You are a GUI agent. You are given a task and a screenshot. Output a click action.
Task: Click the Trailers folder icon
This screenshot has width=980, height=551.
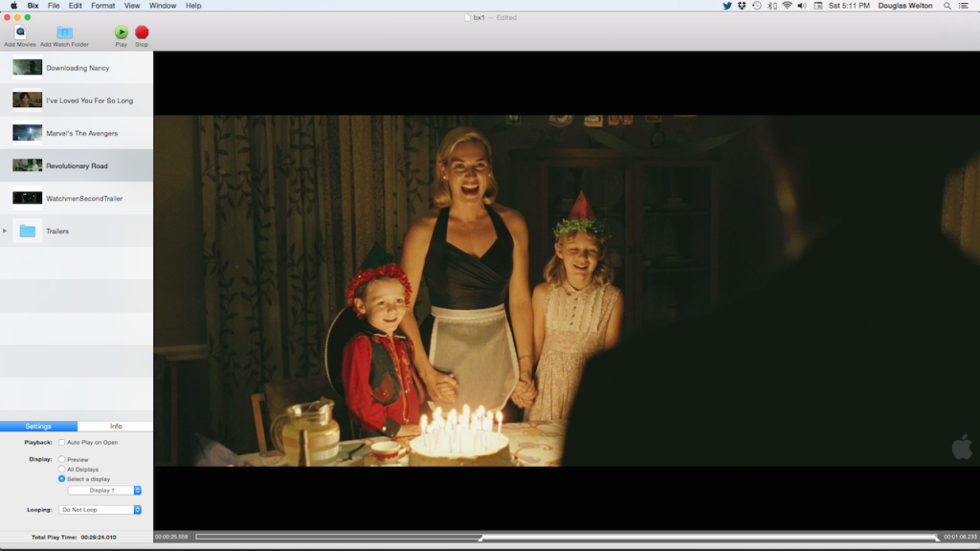click(x=29, y=230)
